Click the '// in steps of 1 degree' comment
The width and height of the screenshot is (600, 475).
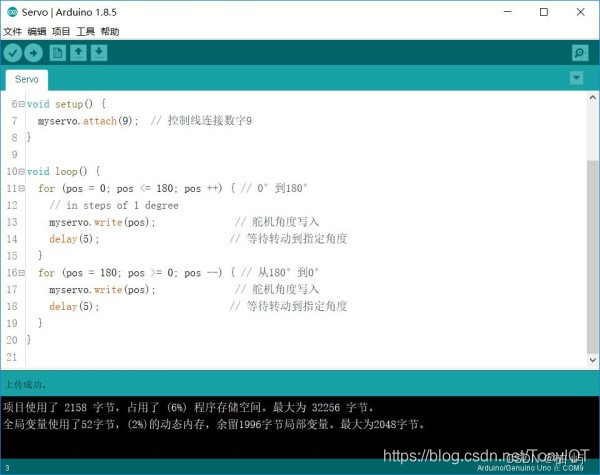coord(114,206)
